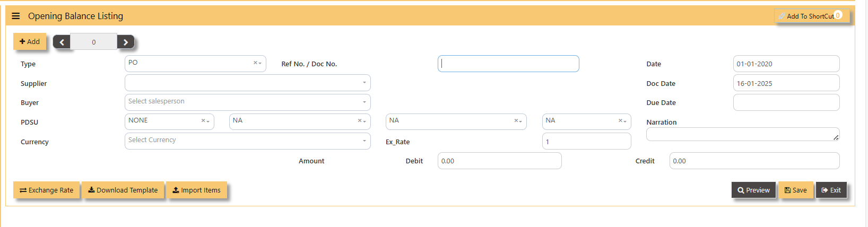Expand the Buyer salesperson dropdown

(247, 102)
